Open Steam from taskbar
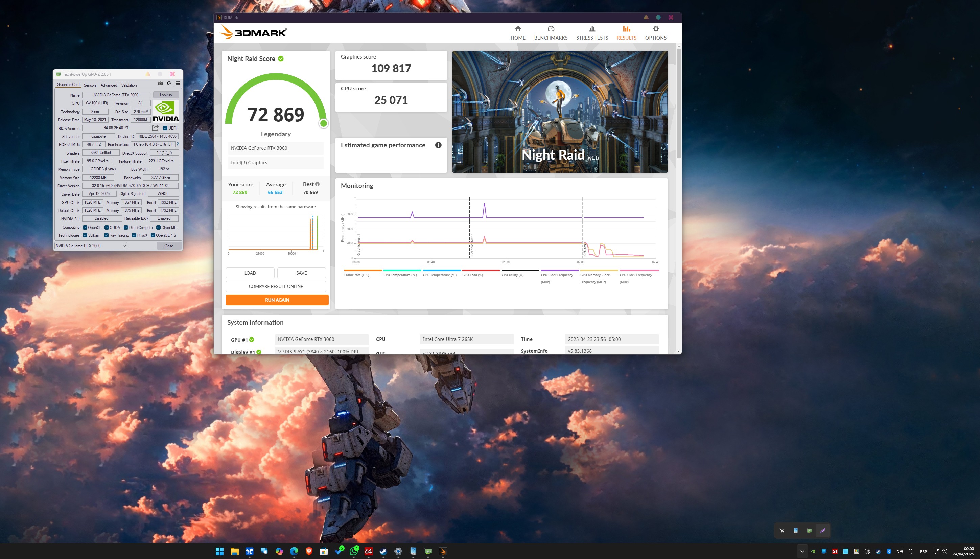980x559 pixels. coord(383,551)
